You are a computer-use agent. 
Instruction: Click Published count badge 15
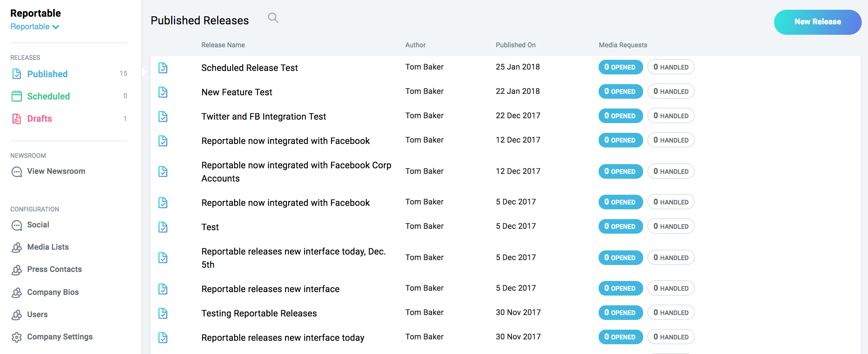(123, 73)
